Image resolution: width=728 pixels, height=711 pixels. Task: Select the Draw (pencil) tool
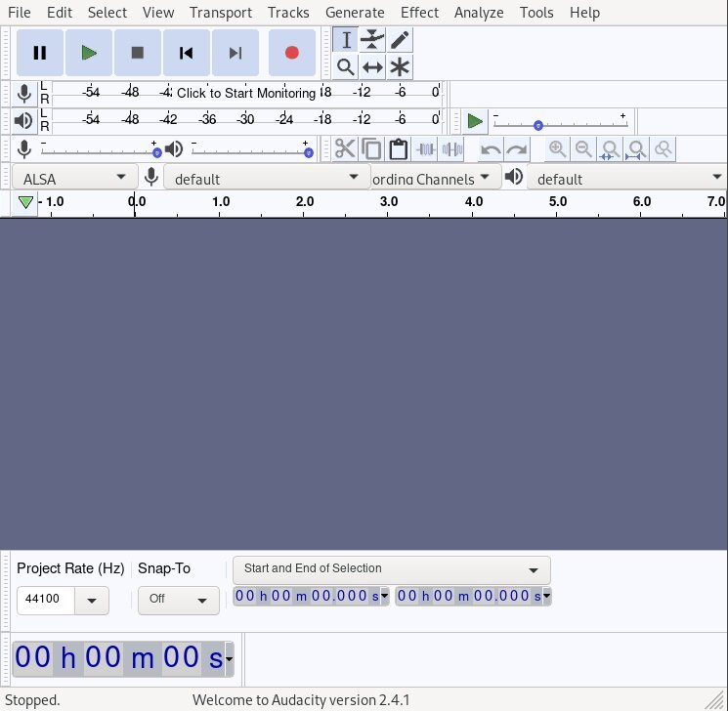(400, 40)
